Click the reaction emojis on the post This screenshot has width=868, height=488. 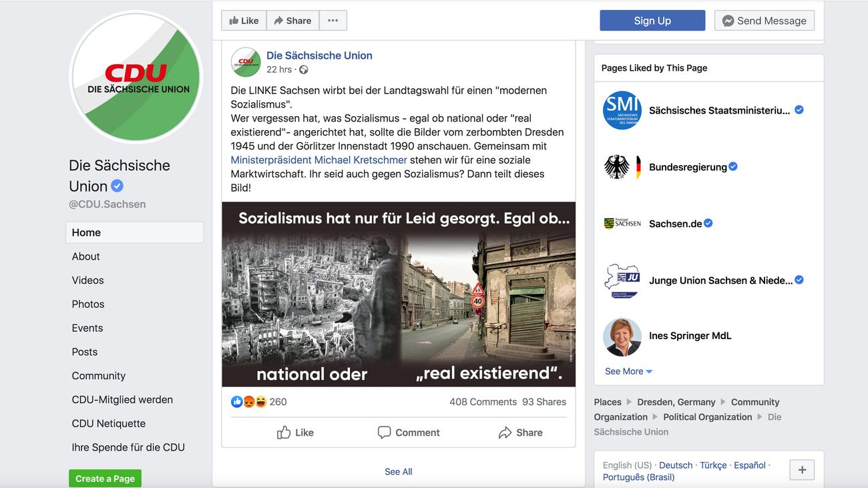click(x=248, y=402)
